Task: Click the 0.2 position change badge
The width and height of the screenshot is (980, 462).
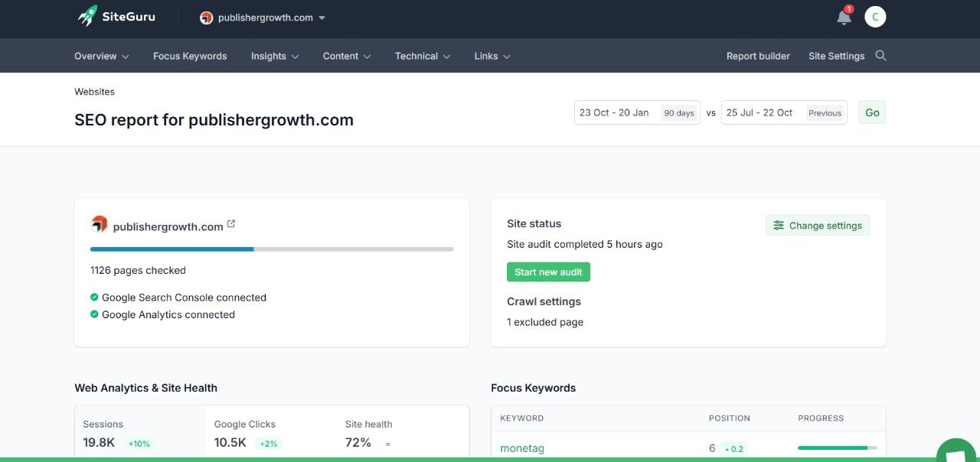Action: click(733, 449)
